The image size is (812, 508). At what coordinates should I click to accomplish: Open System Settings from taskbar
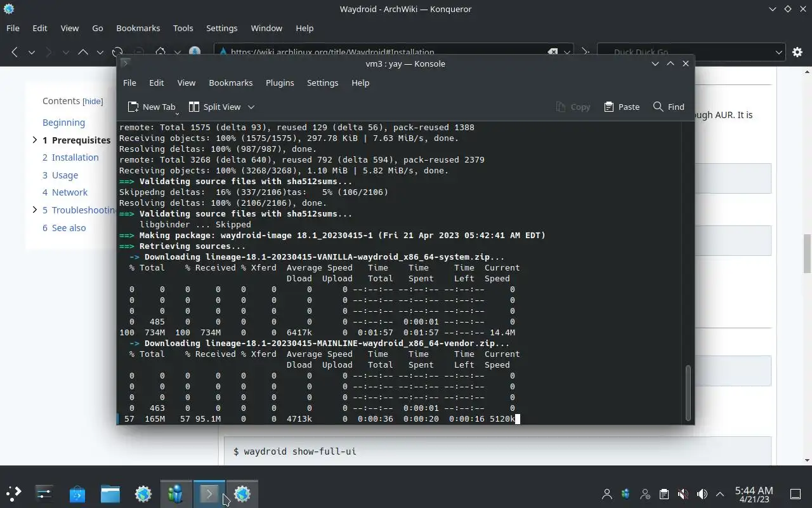coord(44,493)
